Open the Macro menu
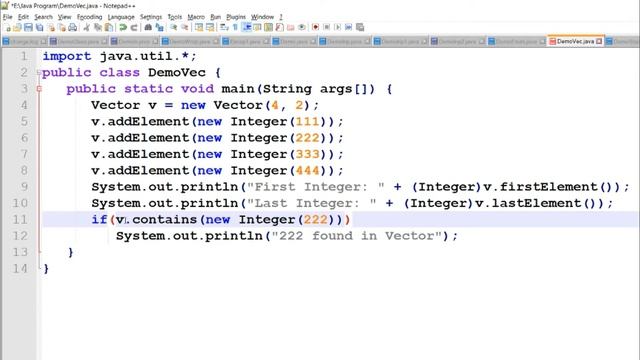This screenshot has width=640, height=360. coord(196,17)
